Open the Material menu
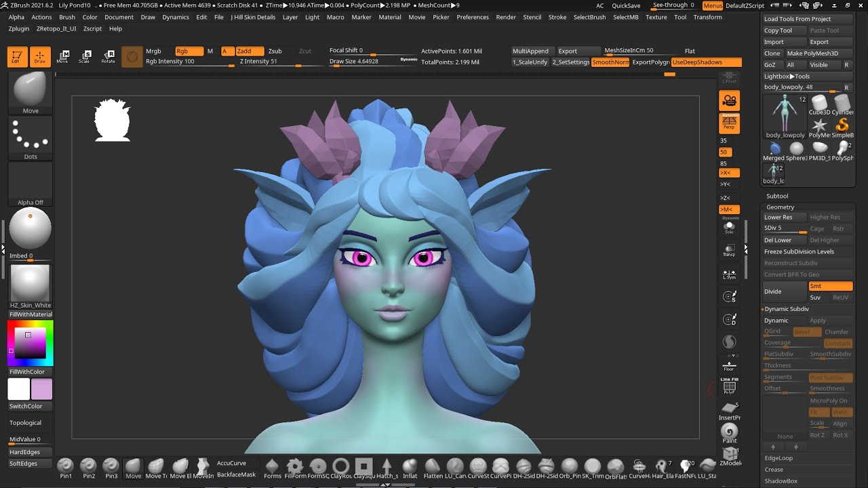Image resolution: width=868 pixels, height=488 pixels. 390,17
